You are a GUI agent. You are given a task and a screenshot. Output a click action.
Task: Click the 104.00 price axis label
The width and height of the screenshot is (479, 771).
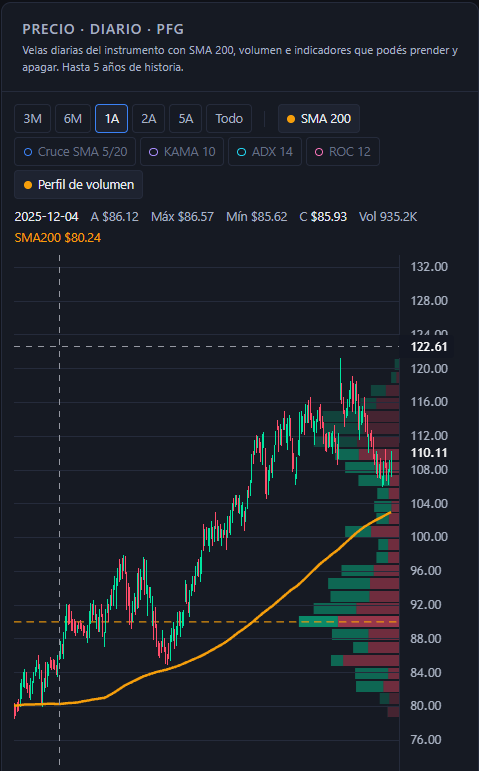(429, 504)
